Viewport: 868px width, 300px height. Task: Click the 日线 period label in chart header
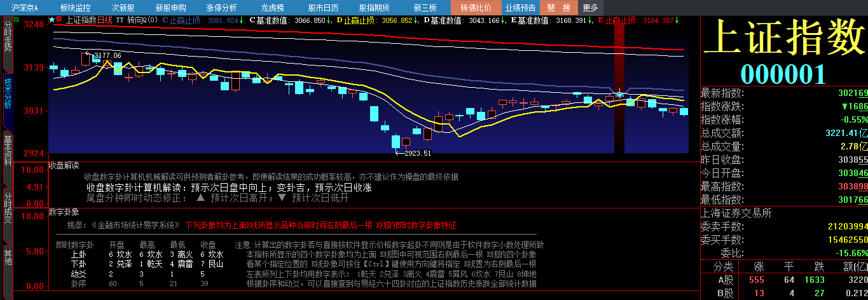pyautogui.click(x=104, y=20)
